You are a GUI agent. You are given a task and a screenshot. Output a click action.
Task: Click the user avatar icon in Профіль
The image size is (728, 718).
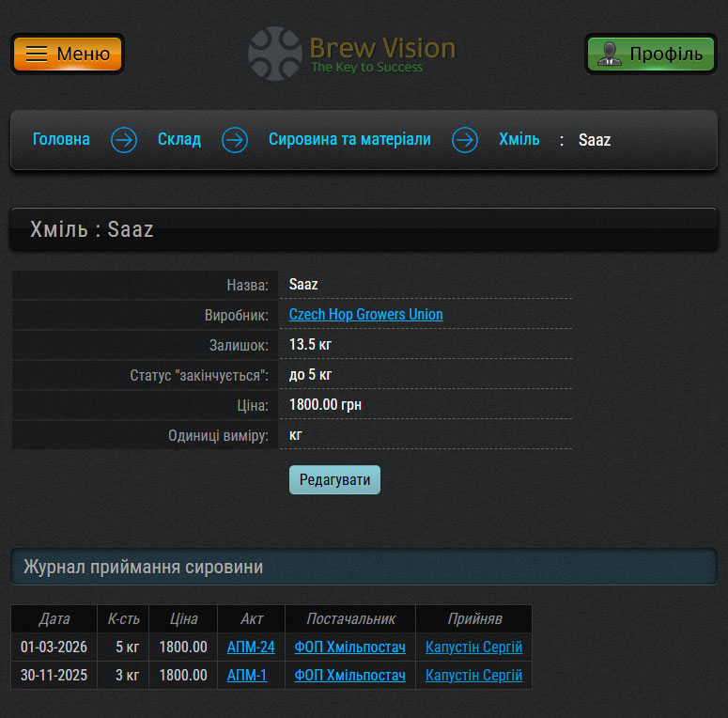click(610, 54)
